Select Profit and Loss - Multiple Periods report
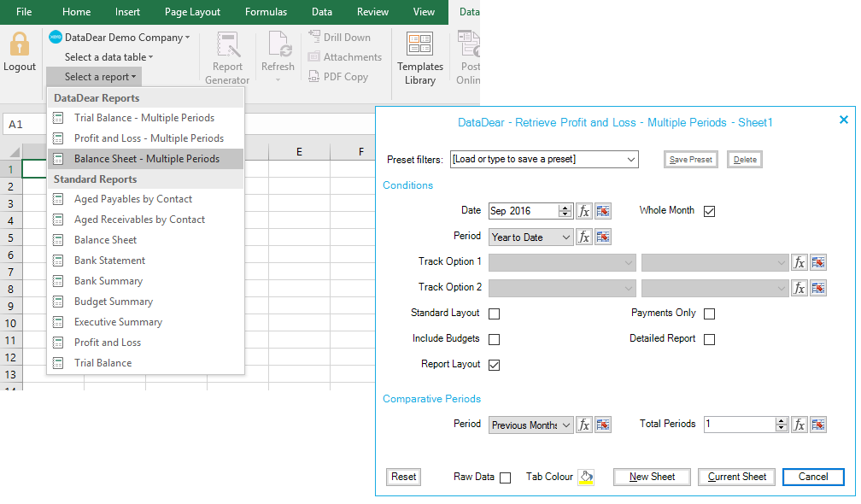Viewport: 861px width, 504px height. click(145, 138)
